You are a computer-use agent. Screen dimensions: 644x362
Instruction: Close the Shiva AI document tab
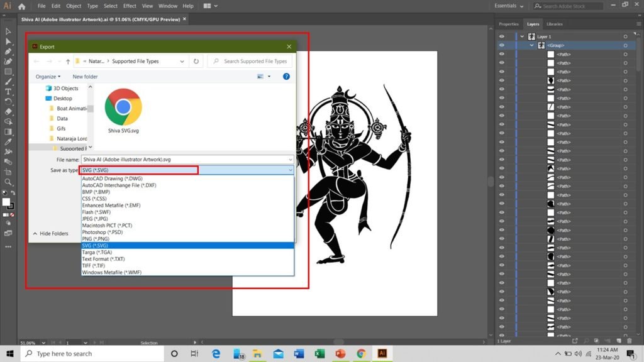[x=184, y=19]
